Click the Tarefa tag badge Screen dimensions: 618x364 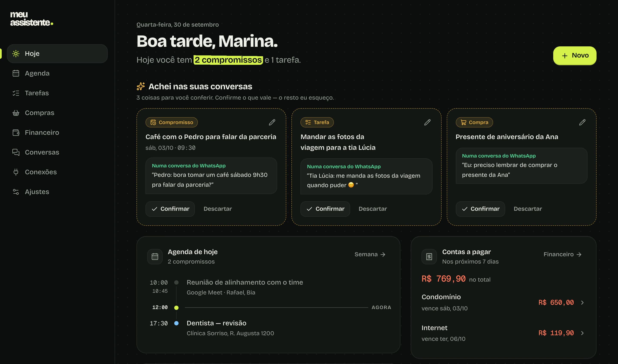coord(317,122)
